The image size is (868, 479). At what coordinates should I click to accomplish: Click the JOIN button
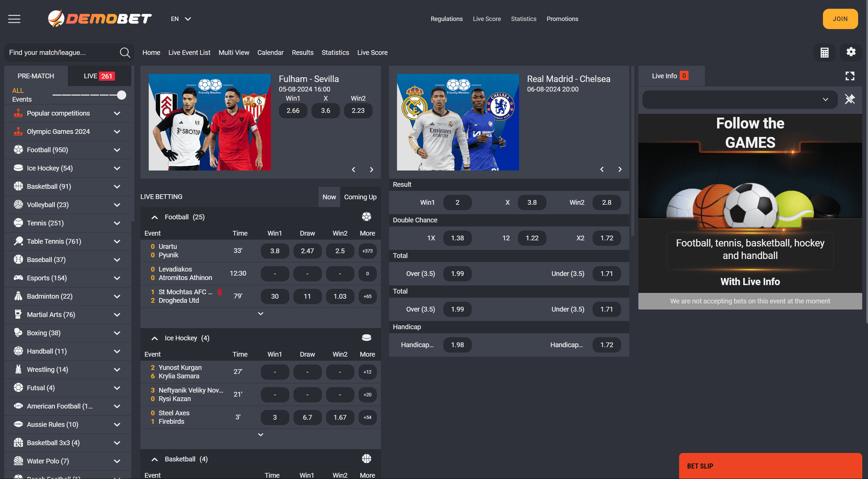point(840,19)
